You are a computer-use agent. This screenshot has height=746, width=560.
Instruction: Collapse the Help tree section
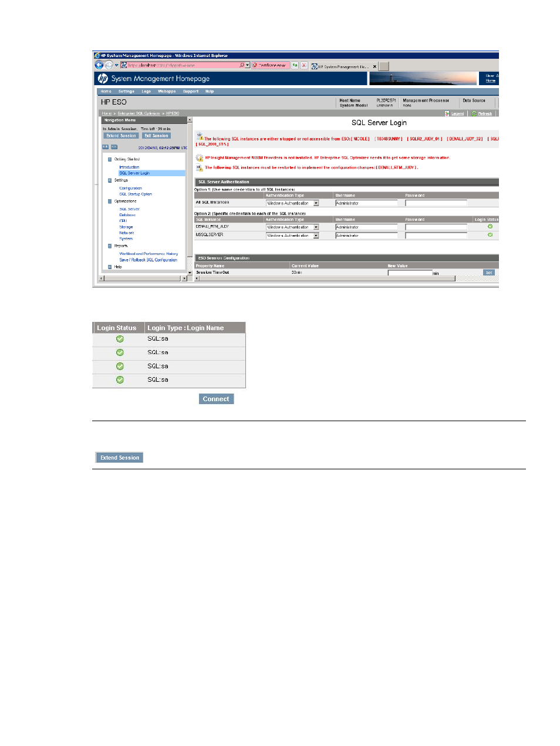(x=110, y=267)
